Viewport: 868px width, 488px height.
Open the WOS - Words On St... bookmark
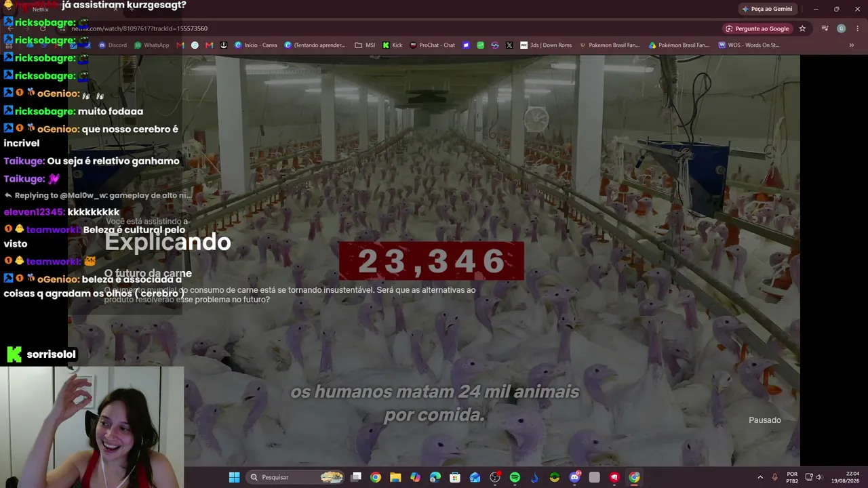(749, 45)
